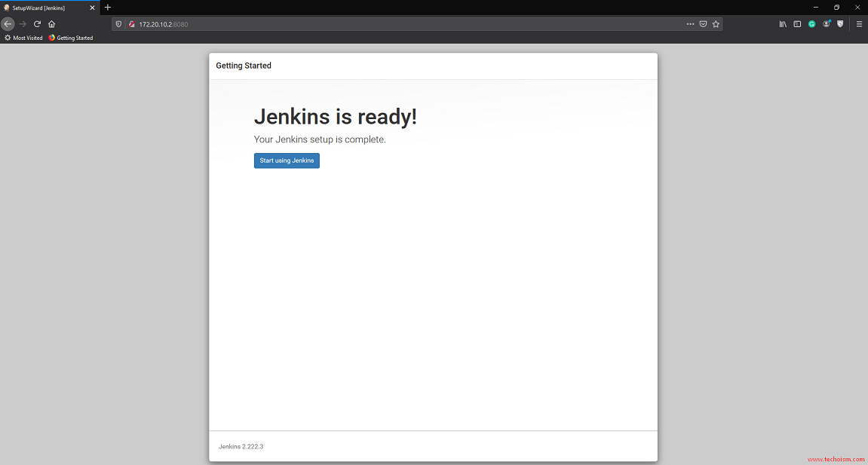Go back using the browser back arrow
Screen dimensions: 868x465
[x=8, y=24]
